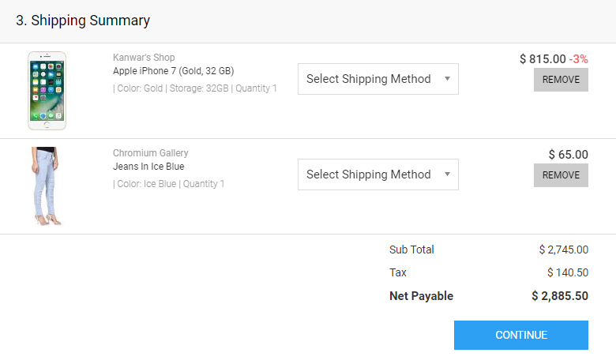Image resolution: width=616 pixels, height=364 pixels.
Task: Open the Jeans In Ice Blue product title
Action: (148, 167)
